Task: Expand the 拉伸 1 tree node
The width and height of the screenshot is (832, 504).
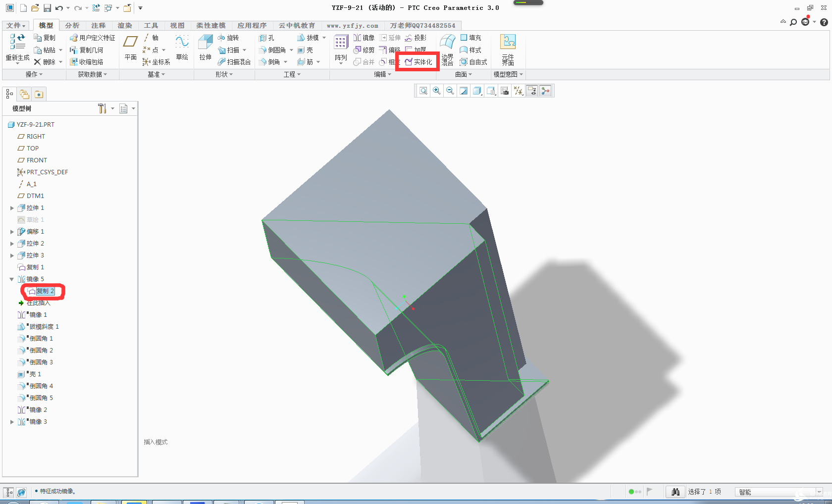Action: 12,208
